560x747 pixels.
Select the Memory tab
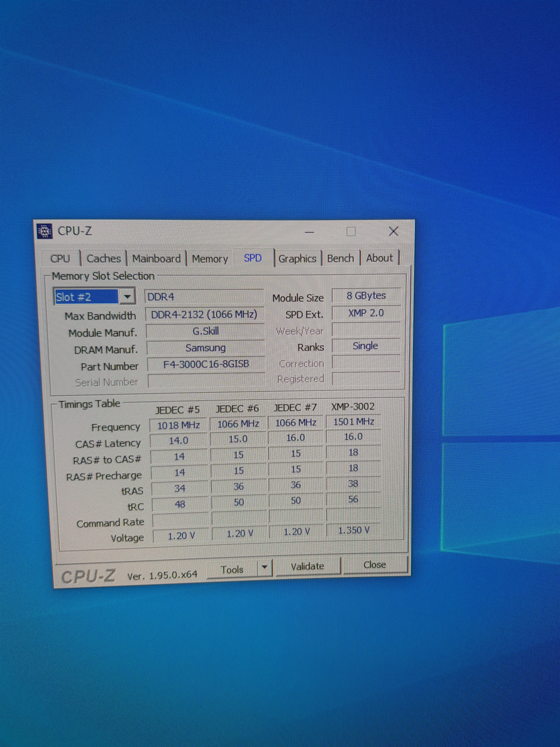pos(210,259)
